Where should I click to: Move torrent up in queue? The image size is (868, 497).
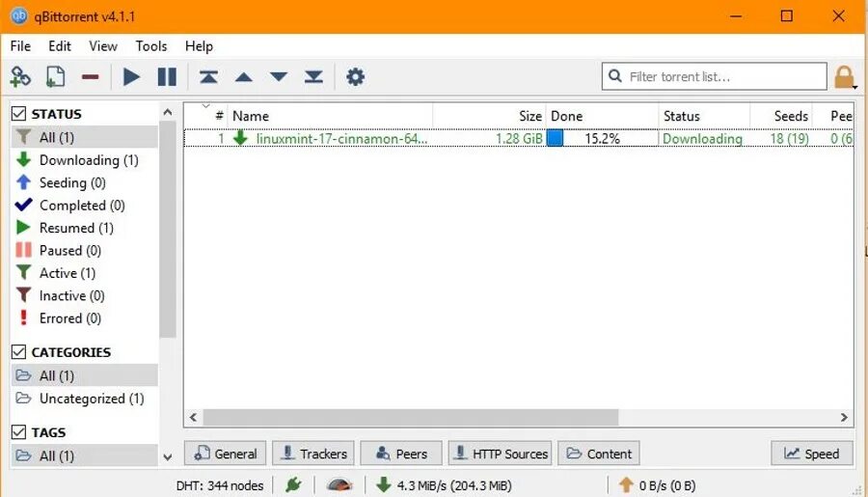244,77
